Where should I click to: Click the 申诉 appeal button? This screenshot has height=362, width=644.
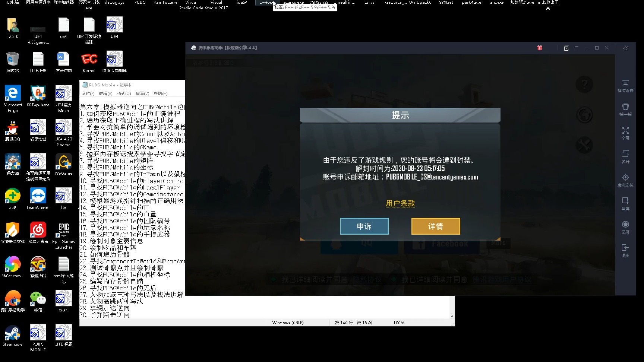(x=364, y=226)
